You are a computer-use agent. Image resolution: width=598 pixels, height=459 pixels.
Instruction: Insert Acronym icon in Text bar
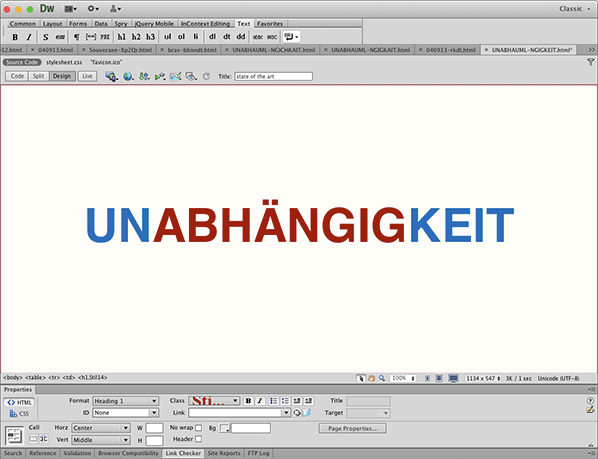(272, 37)
